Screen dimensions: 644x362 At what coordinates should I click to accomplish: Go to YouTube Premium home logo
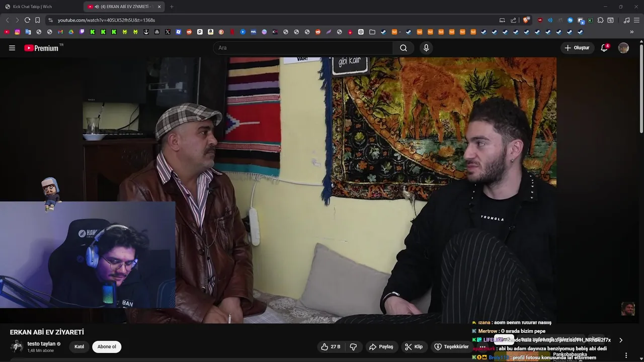pos(42,48)
